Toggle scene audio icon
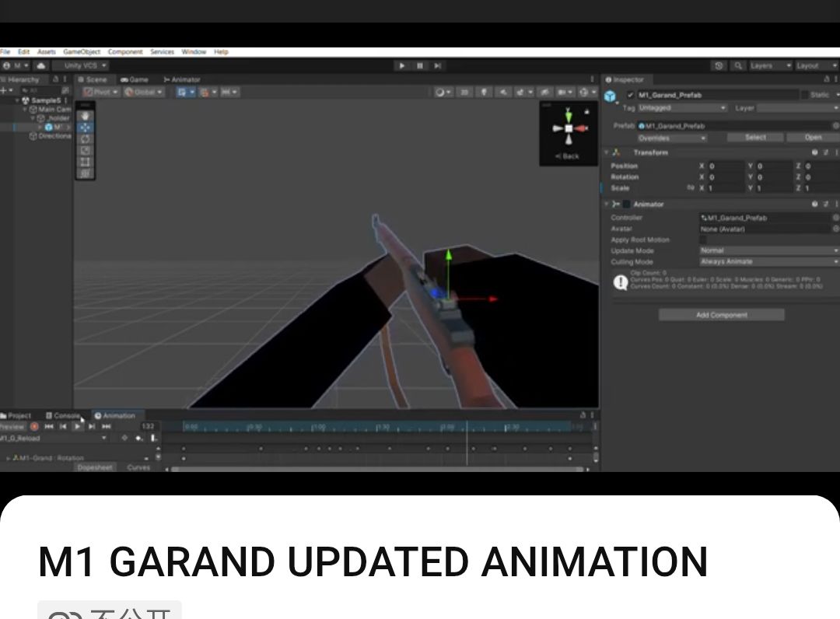 [503, 92]
